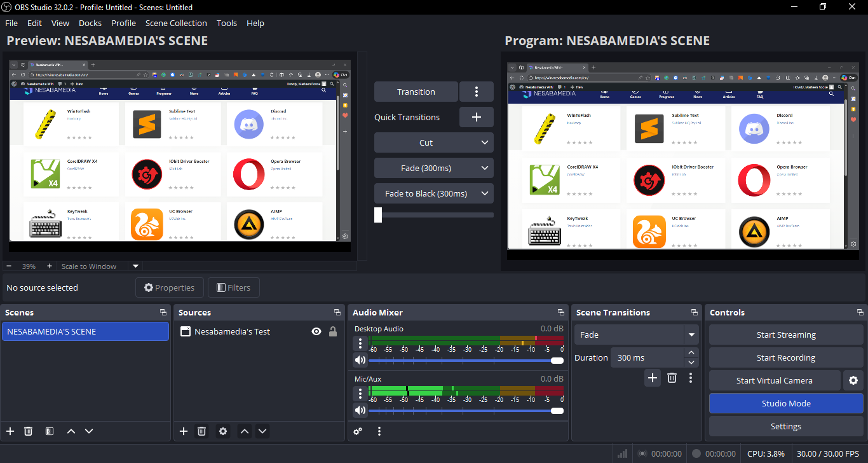Click the Start Recording button
This screenshot has width=868, height=463.
pos(785,357)
